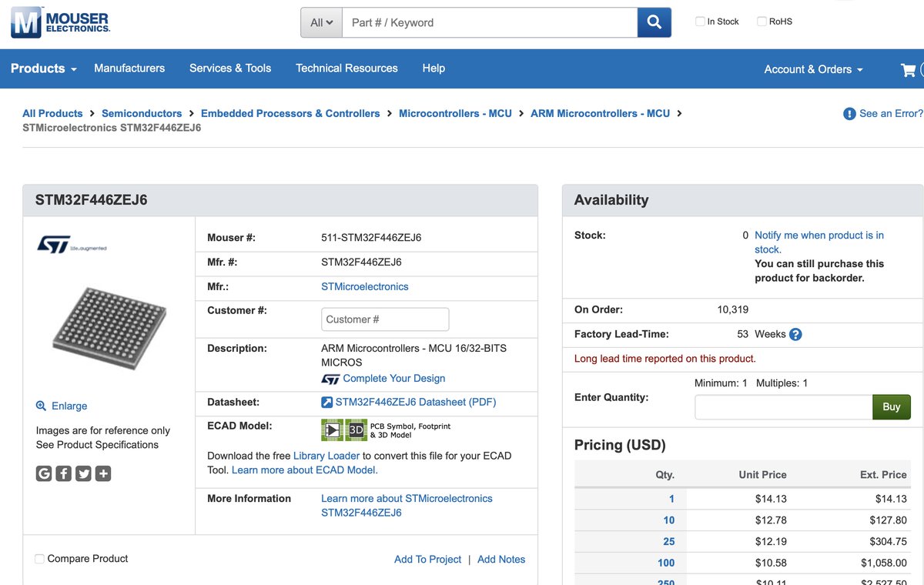Click the Complete Your Design link
The image size is (924, 585).
393,379
